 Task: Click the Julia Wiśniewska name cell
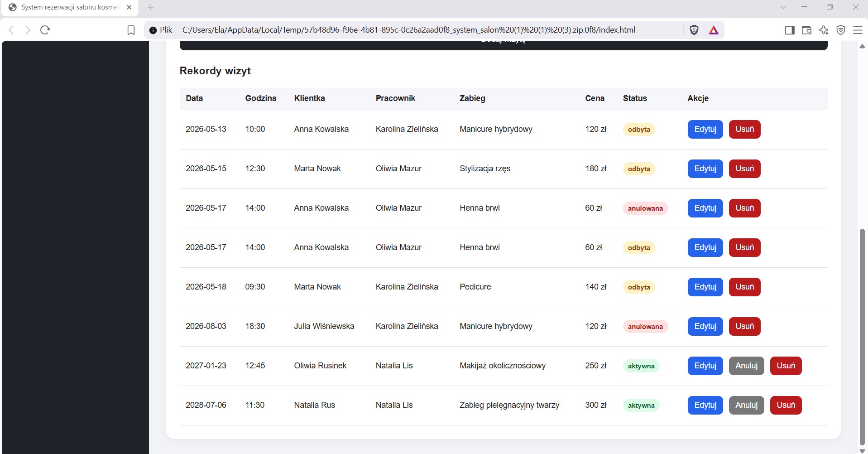[324, 326]
